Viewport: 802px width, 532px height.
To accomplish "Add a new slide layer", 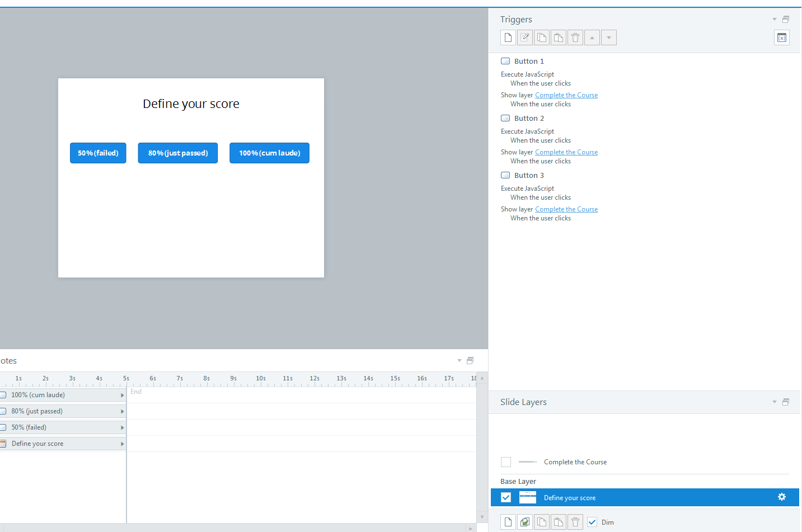I will 508,522.
